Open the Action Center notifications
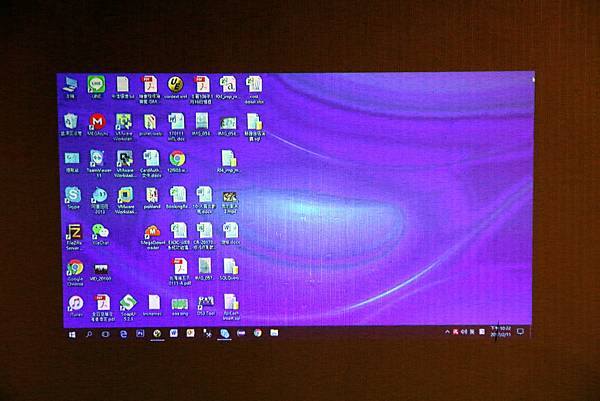The width and height of the screenshot is (600, 401). (520, 331)
